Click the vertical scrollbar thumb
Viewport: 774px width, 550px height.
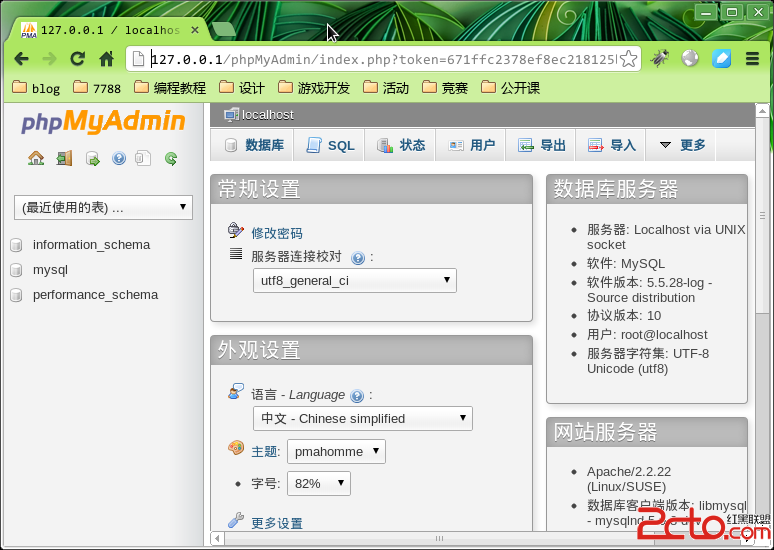762,215
